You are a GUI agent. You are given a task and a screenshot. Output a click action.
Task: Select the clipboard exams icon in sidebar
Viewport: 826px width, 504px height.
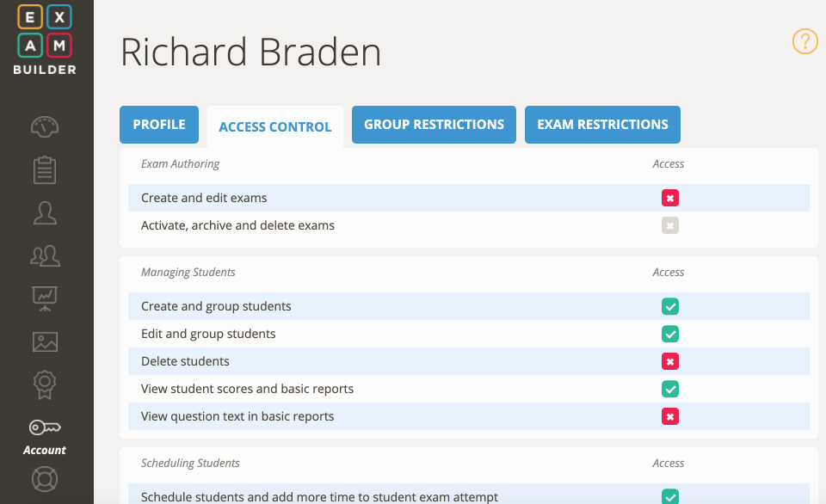[x=44, y=169]
